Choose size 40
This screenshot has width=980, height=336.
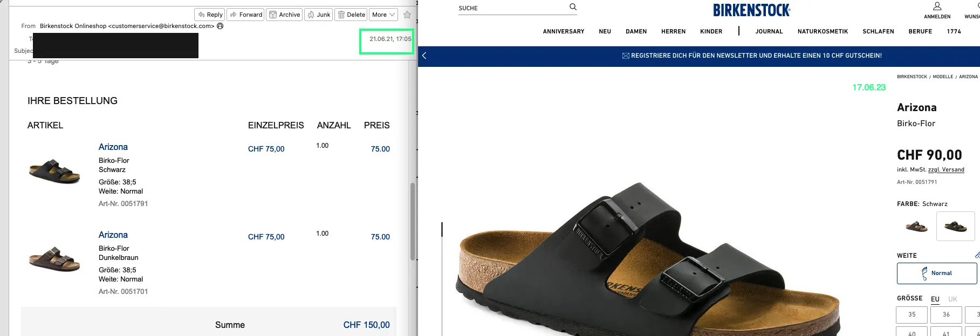click(x=912, y=332)
